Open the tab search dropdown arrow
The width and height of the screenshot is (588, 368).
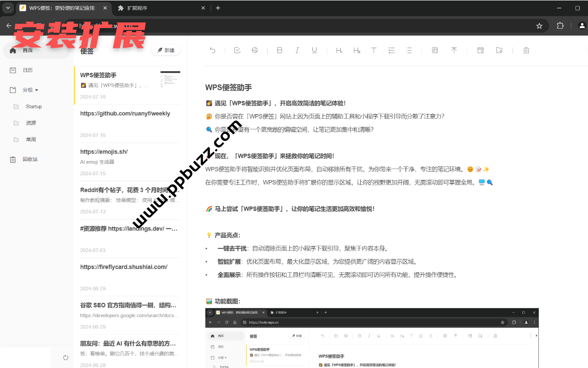(x=8, y=8)
